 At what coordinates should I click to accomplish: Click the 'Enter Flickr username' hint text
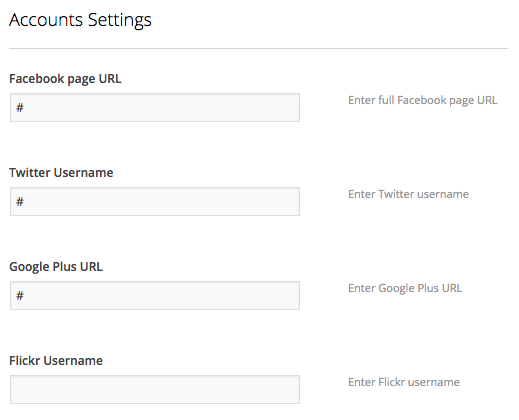point(404,382)
